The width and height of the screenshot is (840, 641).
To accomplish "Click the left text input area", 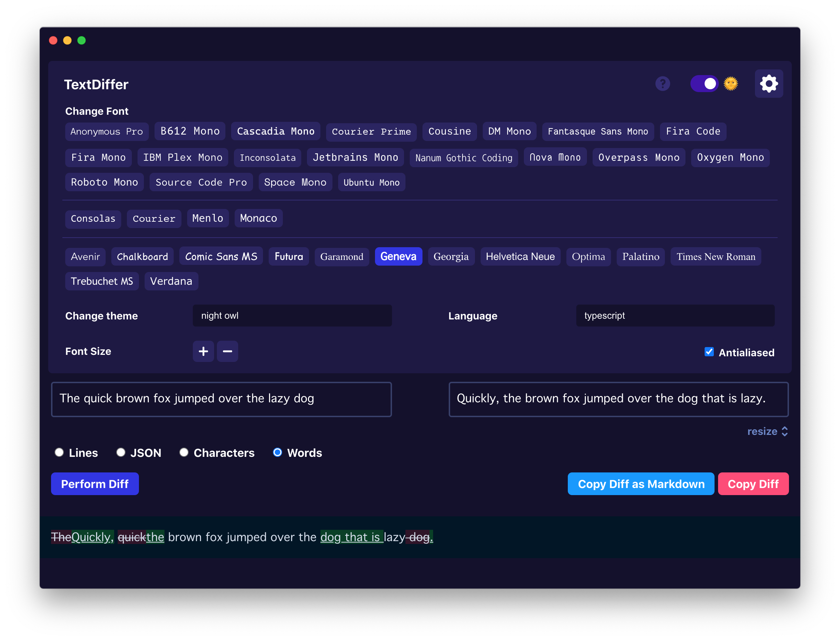I will point(222,399).
